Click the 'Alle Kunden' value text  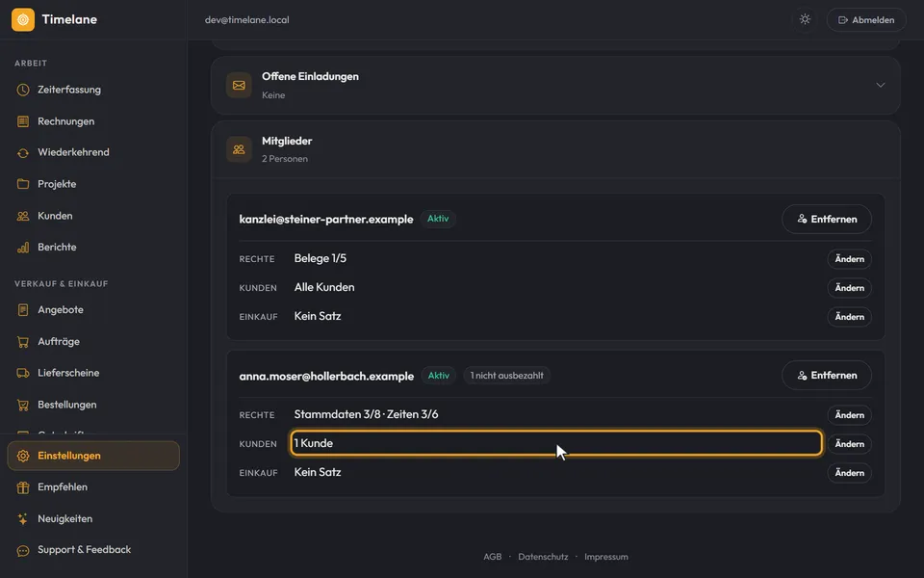coord(324,287)
